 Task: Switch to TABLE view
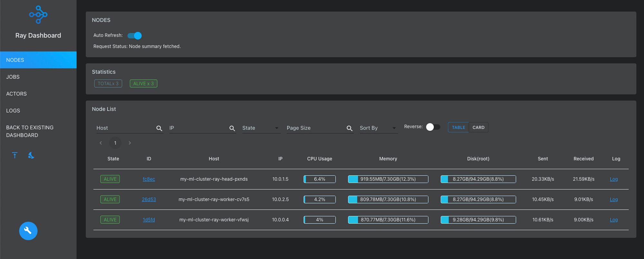pyautogui.click(x=459, y=127)
